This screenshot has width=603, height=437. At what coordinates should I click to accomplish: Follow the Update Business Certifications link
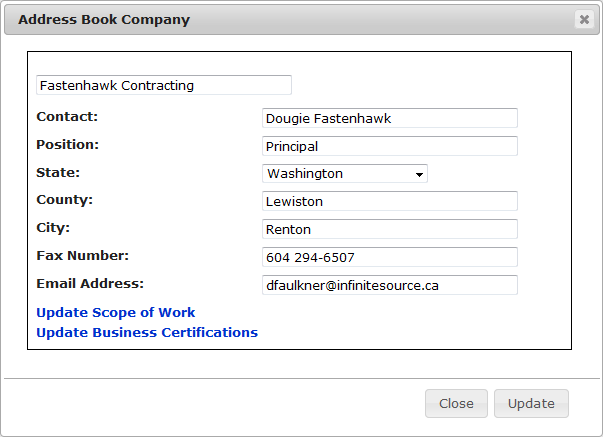pos(147,333)
